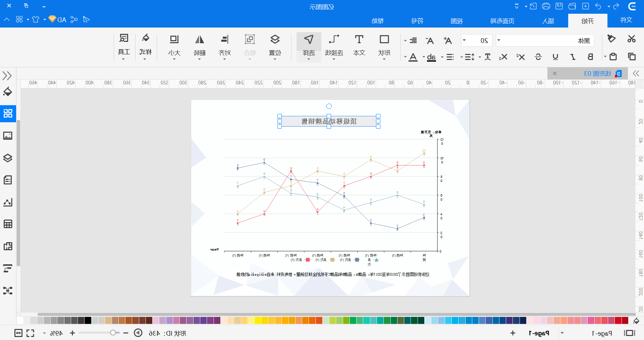Switch to the 符号 symbol tab
Image resolution: width=644 pixels, height=340 pixels.
click(x=417, y=21)
